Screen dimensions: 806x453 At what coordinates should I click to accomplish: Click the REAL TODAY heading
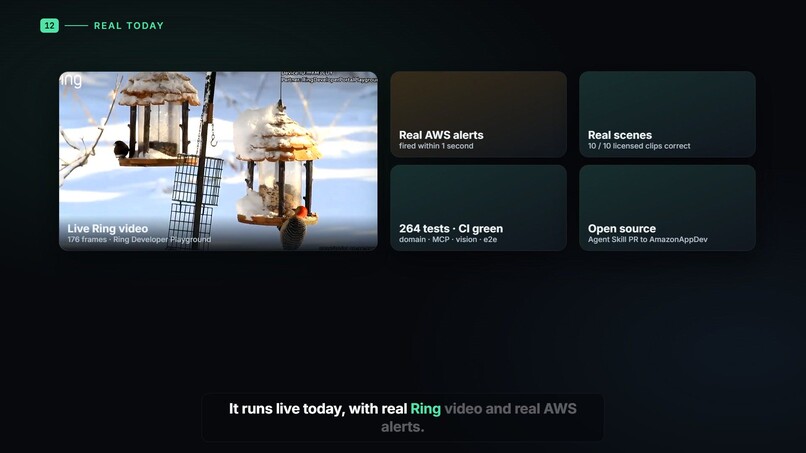click(x=129, y=26)
